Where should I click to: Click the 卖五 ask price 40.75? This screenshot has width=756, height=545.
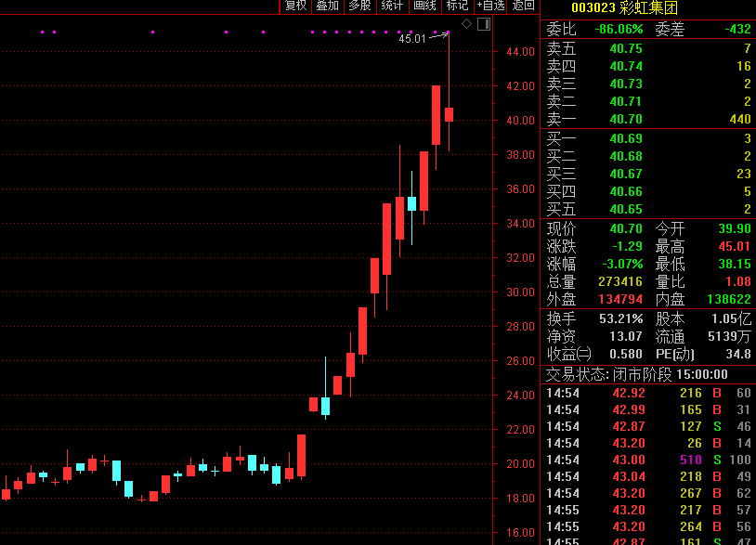point(626,48)
